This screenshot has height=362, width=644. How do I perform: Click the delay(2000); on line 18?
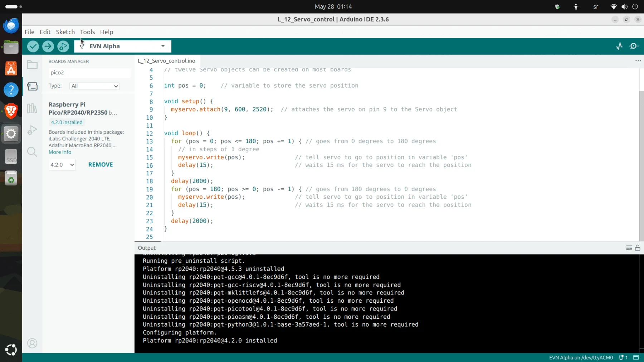click(192, 181)
